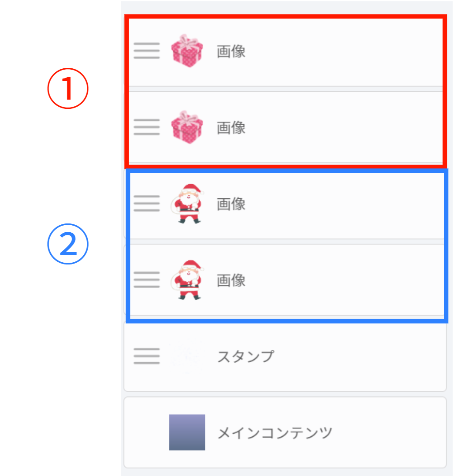
Task: Click the handle of the second gift 画像 layer
Action: (147, 127)
